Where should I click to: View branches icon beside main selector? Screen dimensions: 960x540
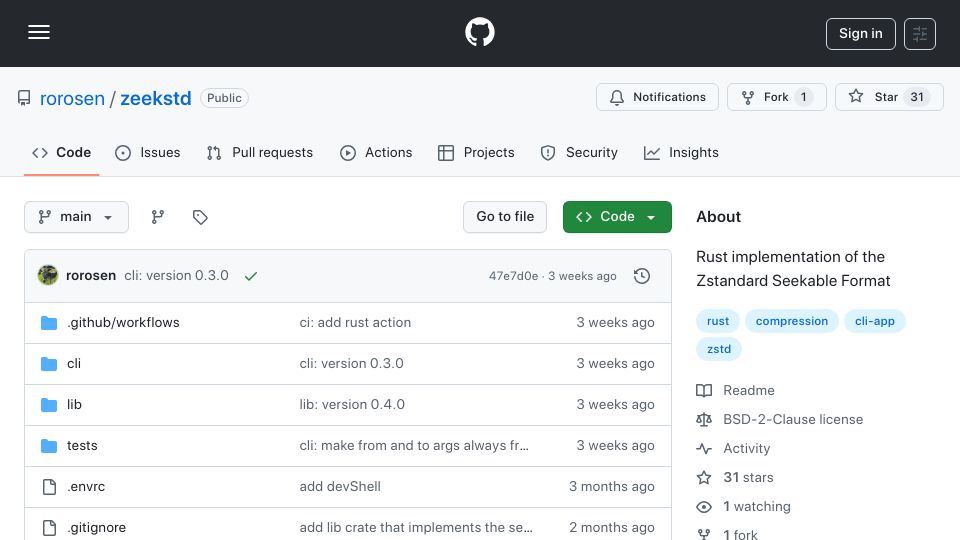158,217
